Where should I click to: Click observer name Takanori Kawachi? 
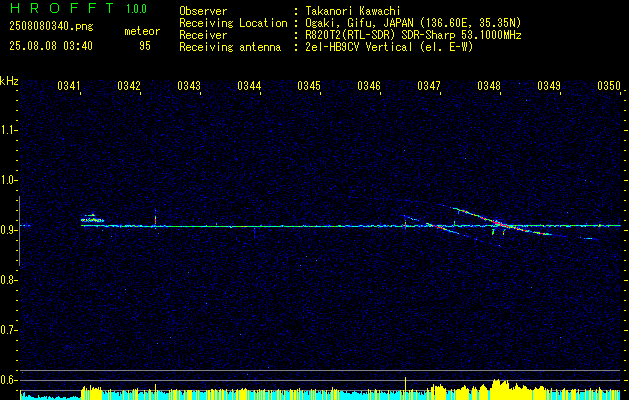[x=353, y=11]
